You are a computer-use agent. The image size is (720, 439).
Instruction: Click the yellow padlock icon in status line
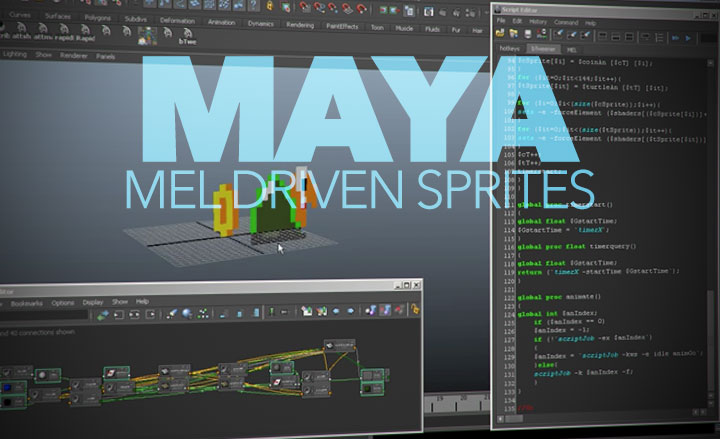270,6
